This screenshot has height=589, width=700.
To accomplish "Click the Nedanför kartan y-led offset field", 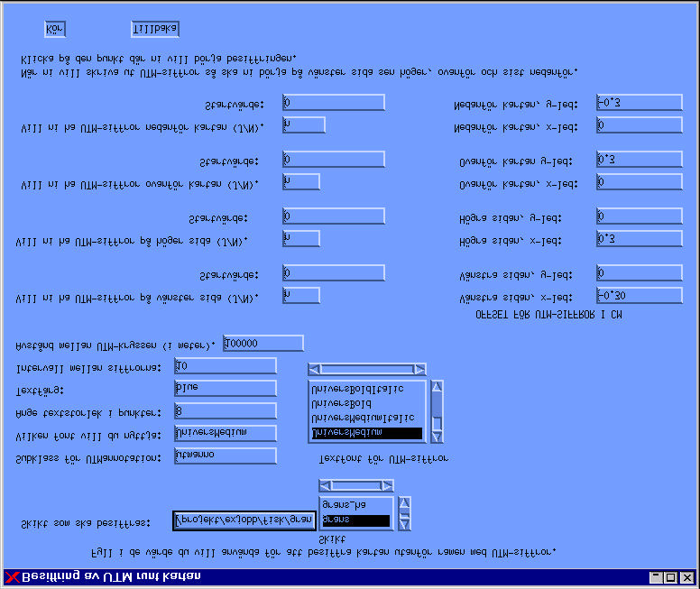I will (x=640, y=102).
